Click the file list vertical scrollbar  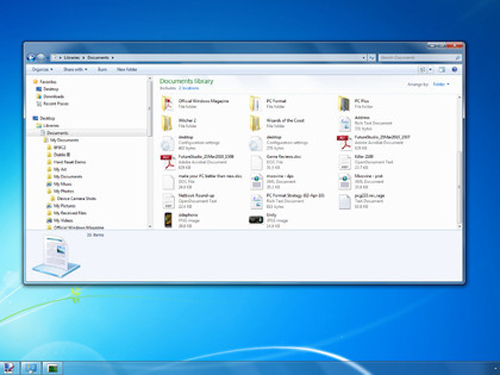(x=459, y=162)
